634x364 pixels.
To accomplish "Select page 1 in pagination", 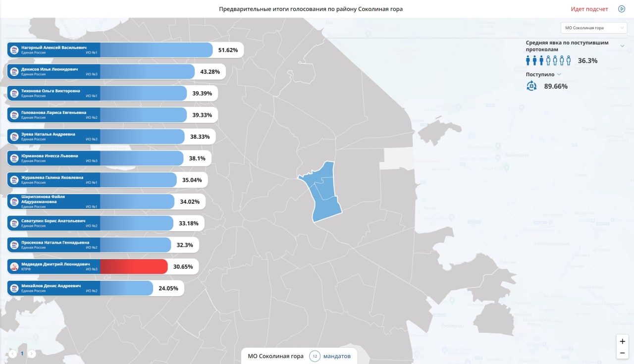I will tap(22, 354).
